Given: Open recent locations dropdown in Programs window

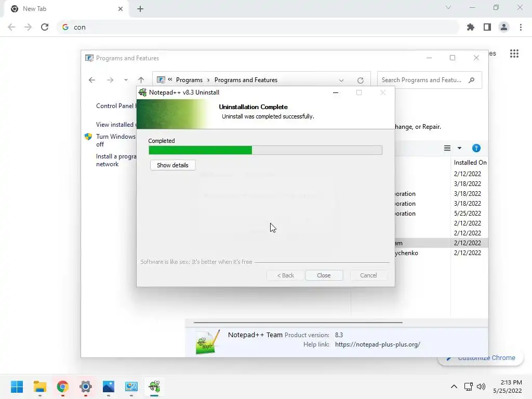Looking at the screenshot, I should 126,80.
